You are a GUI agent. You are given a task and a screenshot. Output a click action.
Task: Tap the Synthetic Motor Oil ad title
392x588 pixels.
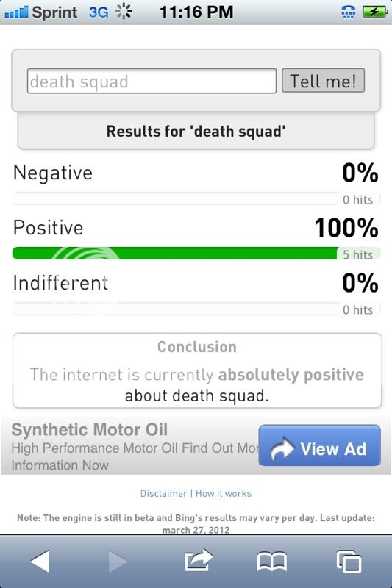(90, 430)
